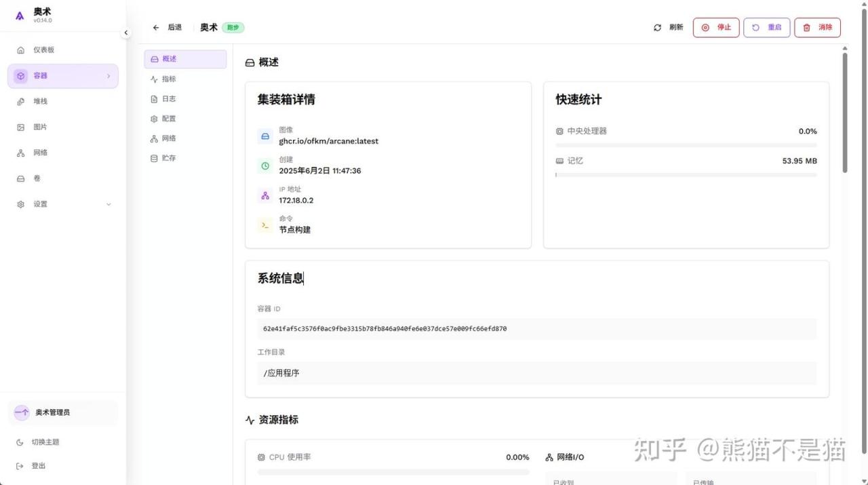Click the chip icon beside CPU 使用率
The image size is (868, 485).
coord(261,457)
